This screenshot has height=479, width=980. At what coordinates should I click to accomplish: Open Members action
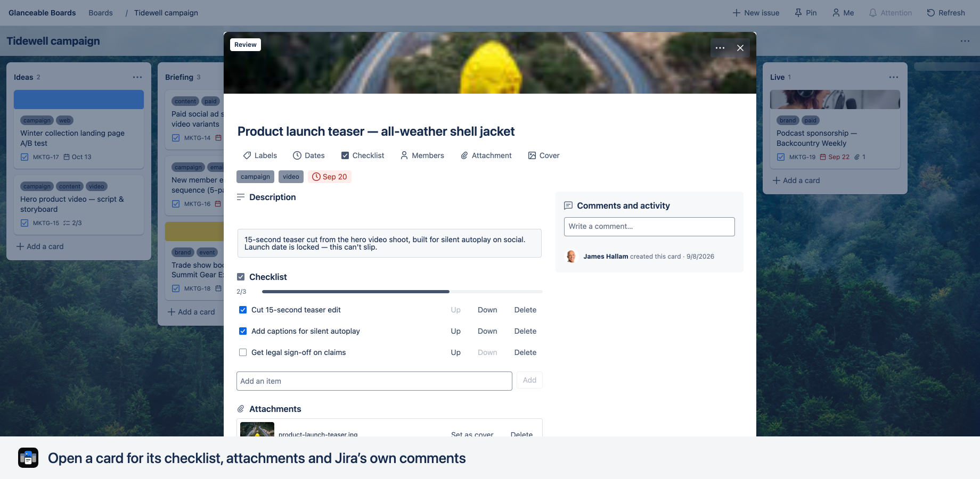[x=422, y=155]
